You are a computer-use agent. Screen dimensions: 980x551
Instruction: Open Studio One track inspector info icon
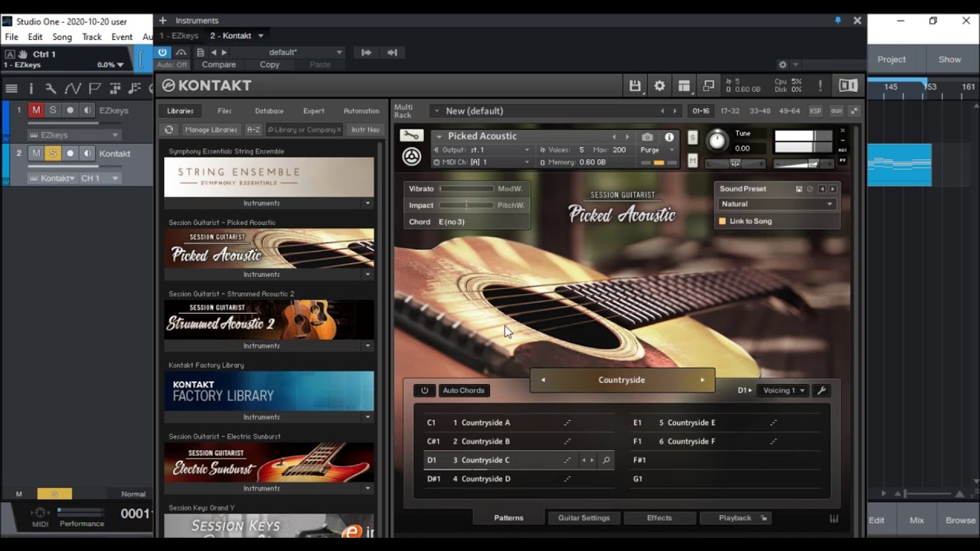click(31, 89)
